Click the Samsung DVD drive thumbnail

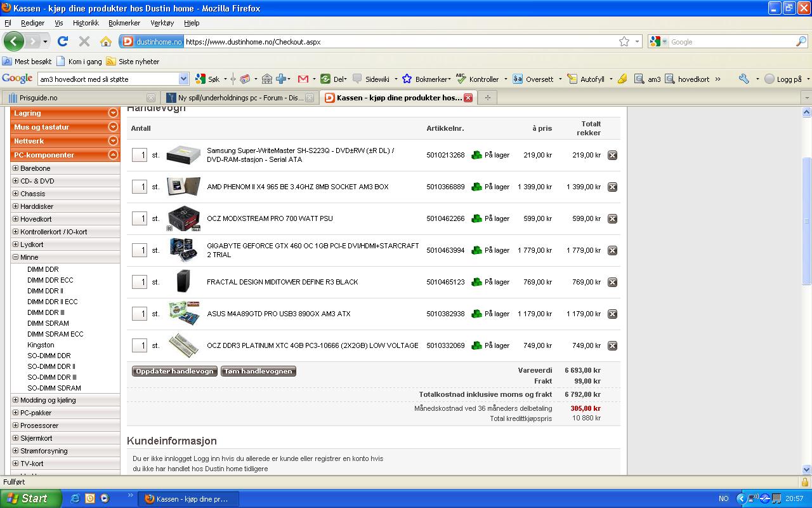[183, 155]
